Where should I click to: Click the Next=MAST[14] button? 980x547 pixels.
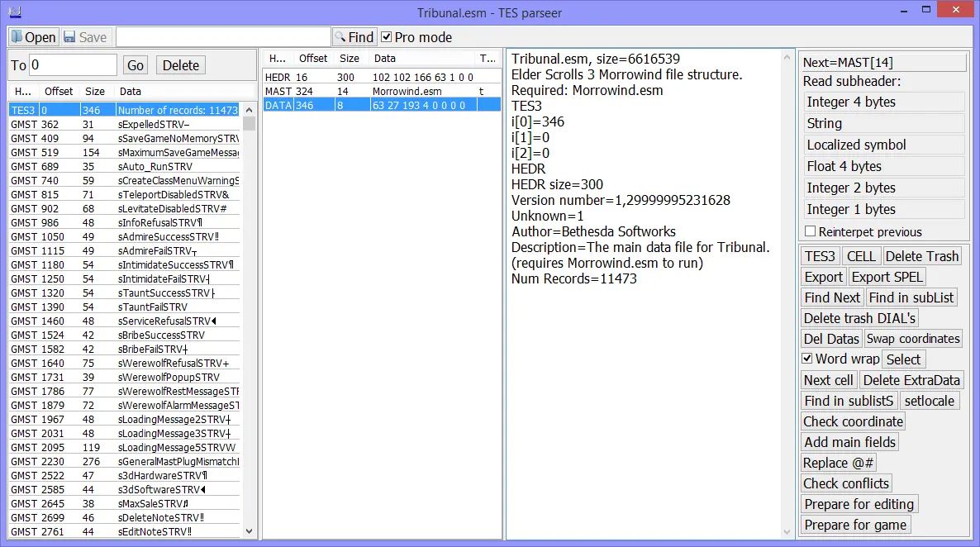[x=884, y=63]
